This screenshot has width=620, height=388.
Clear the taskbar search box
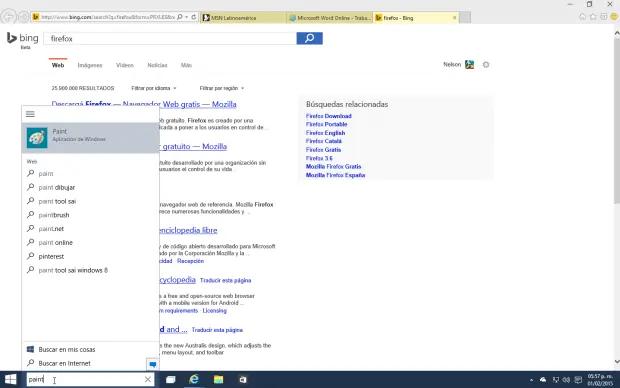148,380
